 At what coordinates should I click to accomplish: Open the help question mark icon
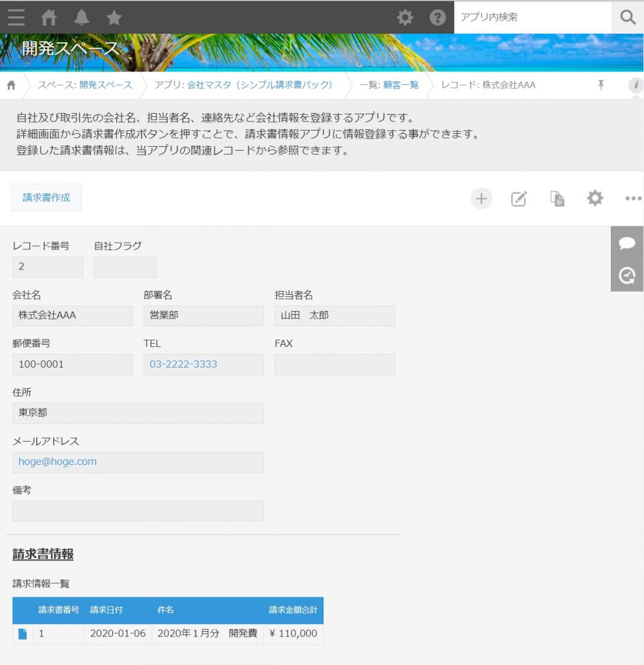click(x=438, y=18)
